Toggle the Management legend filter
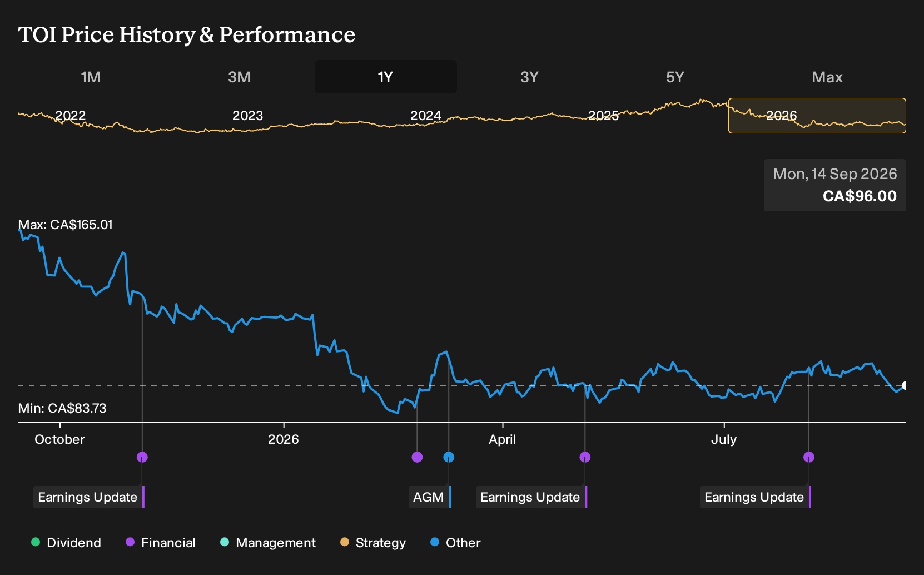Screen dimensions: 924x575 (268, 543)
